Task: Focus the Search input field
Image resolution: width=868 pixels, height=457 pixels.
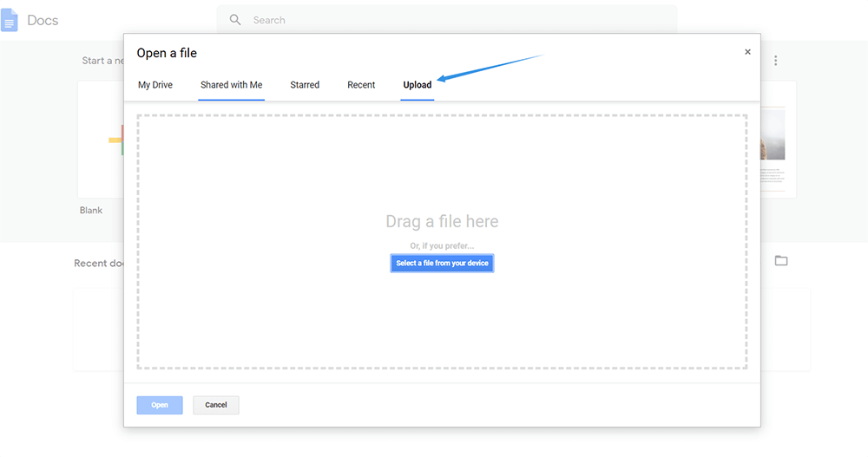Action: [x=451, y=20]
